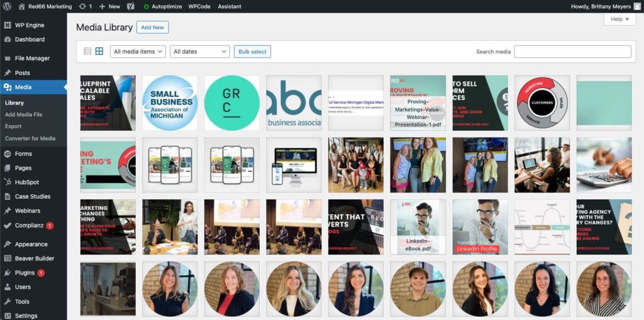Screen dimensions: 644x320
Task: Switch to grid view mode
Action: [99, 52]
